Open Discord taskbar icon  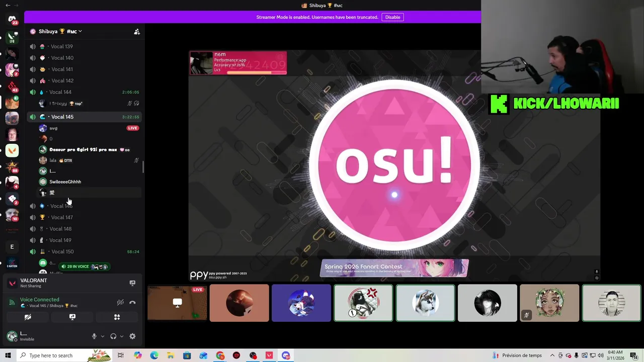(286, 355)
